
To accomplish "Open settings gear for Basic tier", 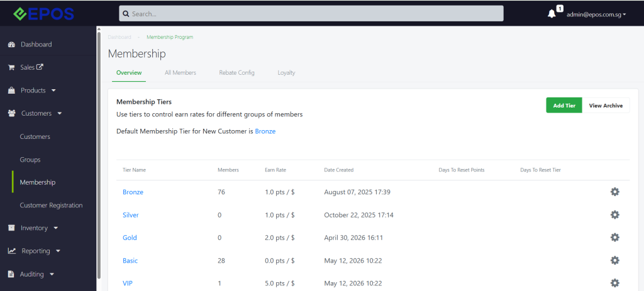I will coord(614,260).
